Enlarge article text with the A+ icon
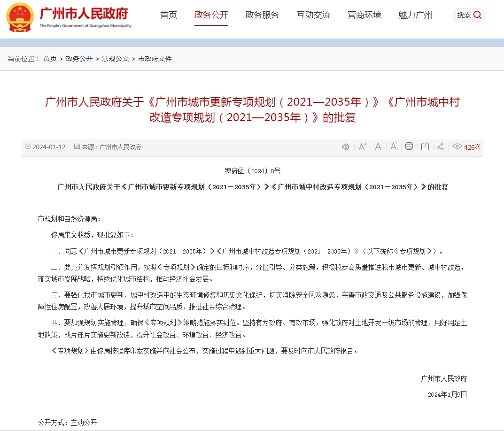 click(362, 147)
